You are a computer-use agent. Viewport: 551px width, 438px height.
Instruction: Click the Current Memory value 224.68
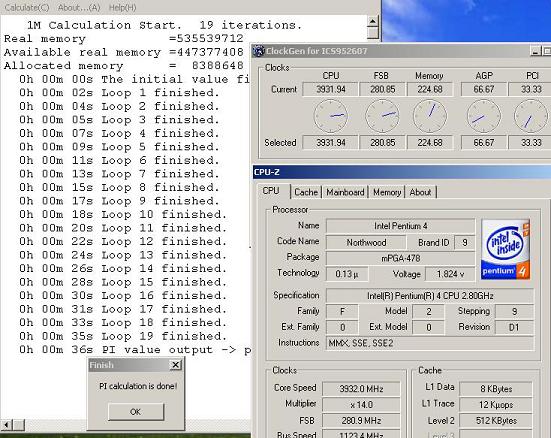click(430, 89)
